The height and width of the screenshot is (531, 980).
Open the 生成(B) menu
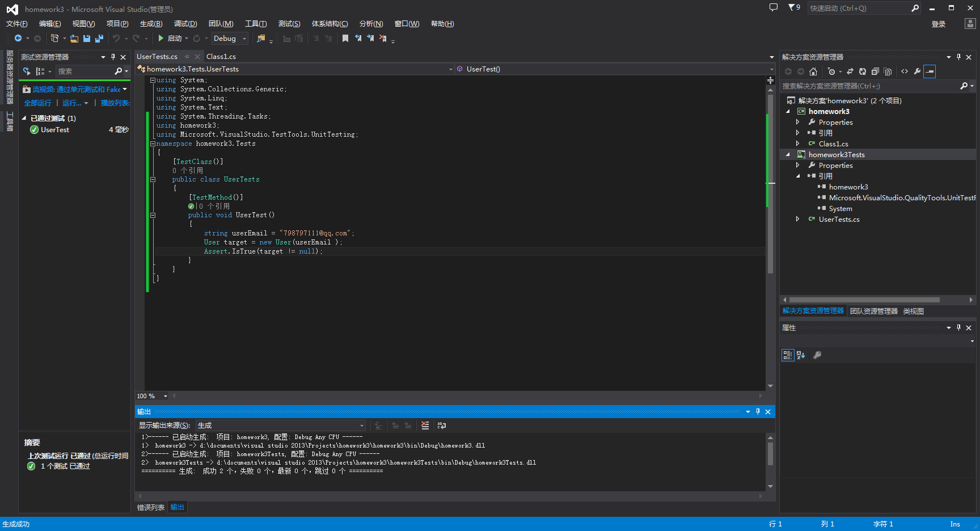(151, 24)
